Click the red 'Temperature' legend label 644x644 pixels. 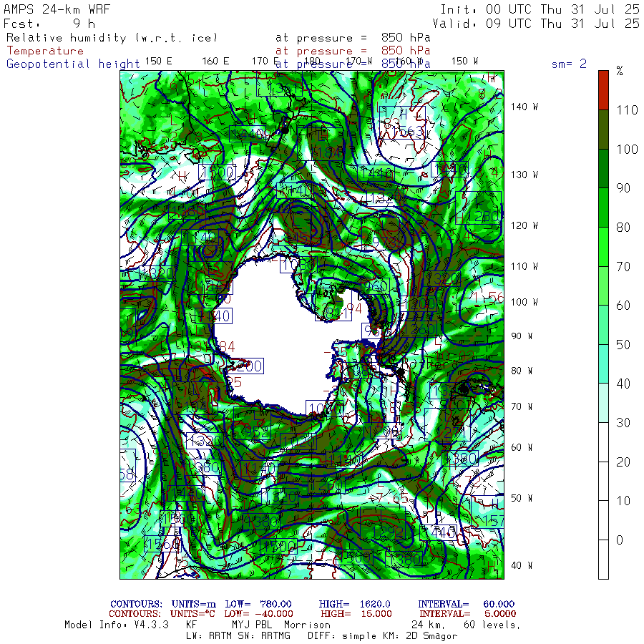pos(45,51)
